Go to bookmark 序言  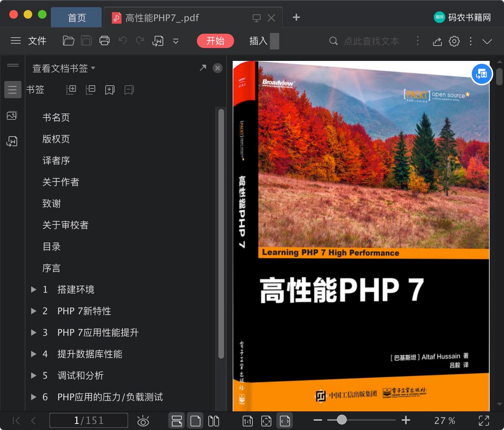click(x=52, y=268)
